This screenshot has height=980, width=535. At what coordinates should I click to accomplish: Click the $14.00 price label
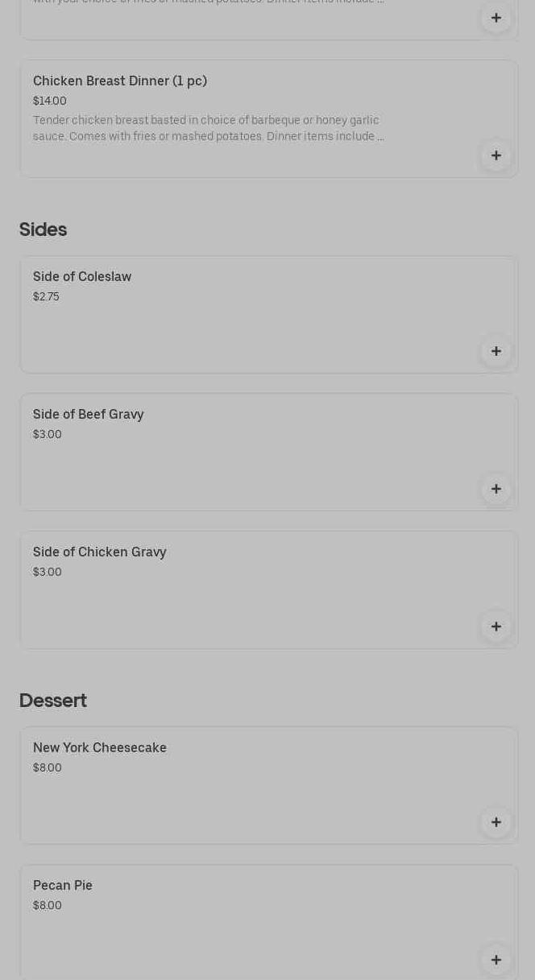click(x=50, y=101)
